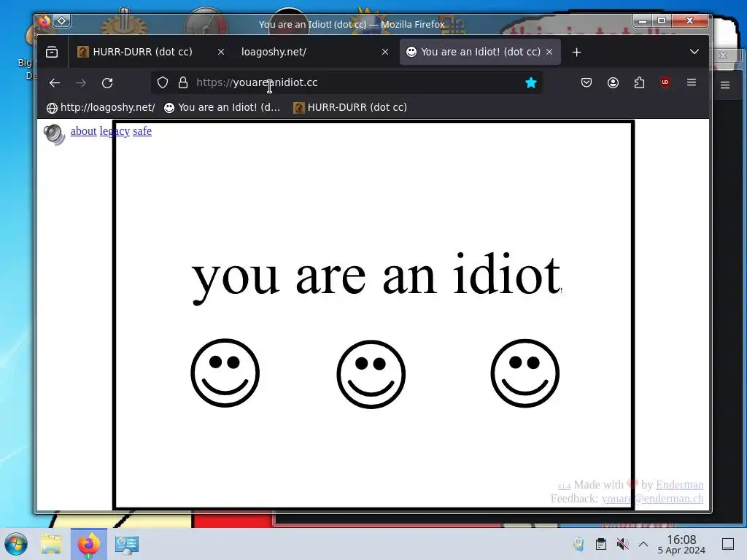Open loagoshy.net bookmark in toolbar
The height and width of the screenshot is (560, 747).
coord(101,108)
